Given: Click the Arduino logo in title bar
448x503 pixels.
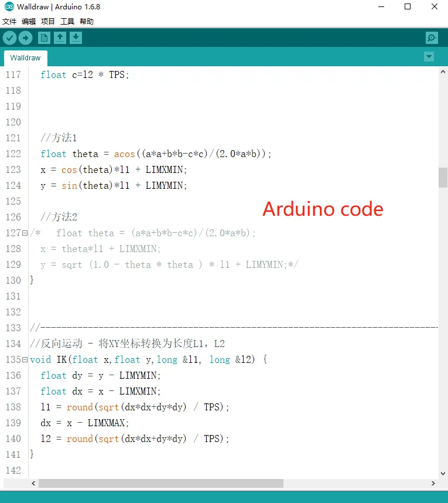Looking at the screenshot, I should [x=9, y=7].
